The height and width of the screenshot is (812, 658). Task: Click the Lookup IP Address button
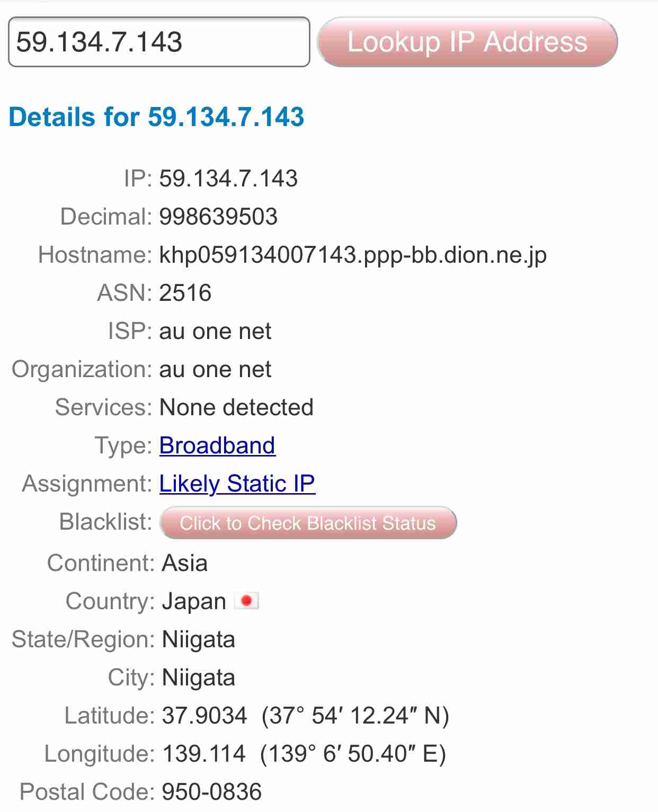[x=467, y=42]
